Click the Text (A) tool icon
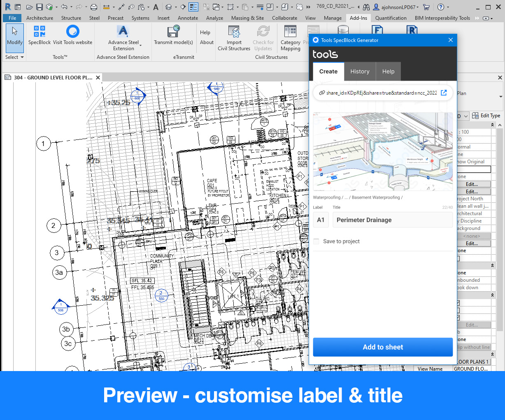Screen dimensions: 505x420 [x=156, y=7]
